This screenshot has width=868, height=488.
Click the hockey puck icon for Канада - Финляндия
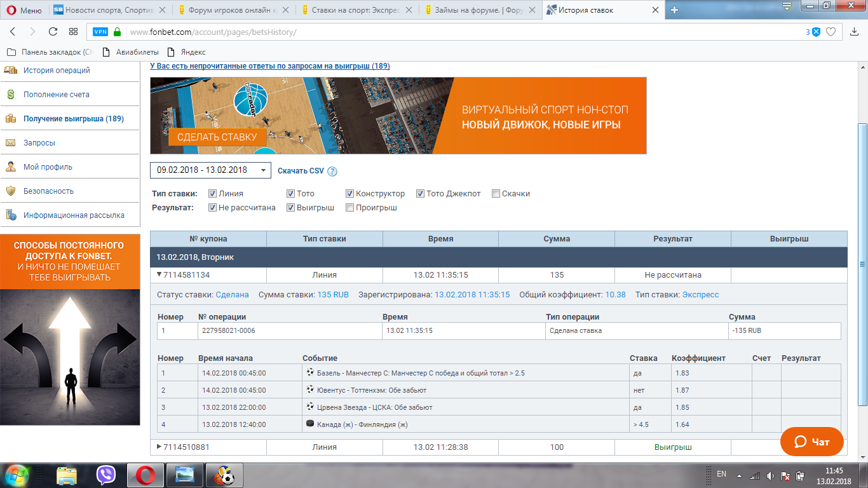[310, 424]
